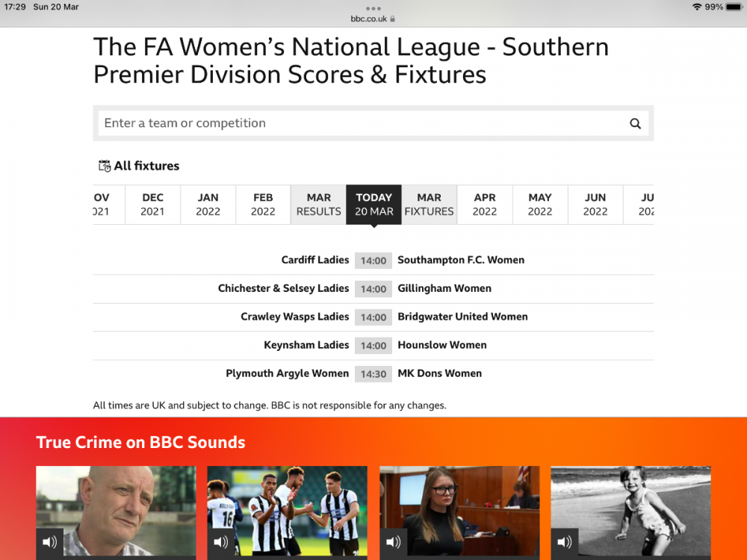Tap the Wi-Fi status icon
Image resolution: width=747 pixels, height=560 pixels.
pyautogui.click(x=696, y=7)
